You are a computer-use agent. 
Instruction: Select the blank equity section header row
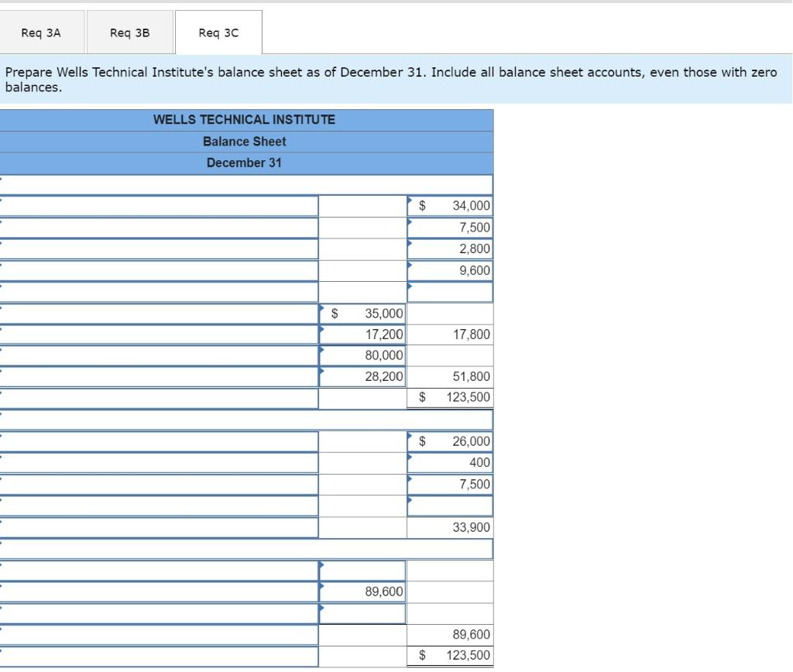(246, 549)
